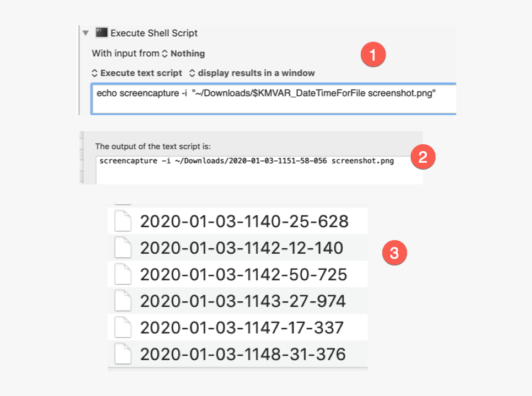Click file icon for 2020-01-03-1140-25-628
This screenshot has width=532, height=396.
coord(124,221)
